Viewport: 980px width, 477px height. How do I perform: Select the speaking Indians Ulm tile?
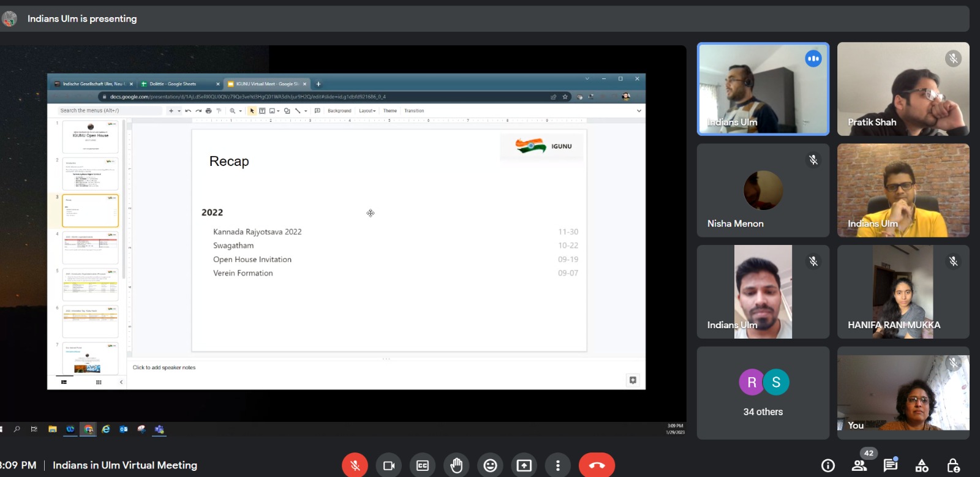[x=763, y=89]
